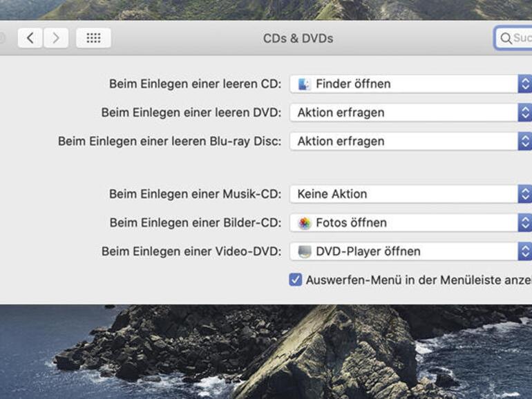This screenshot has height=399, width=532.
Task: Click the Finder icon in CD dropdown
Action: (x=304, y=84)
